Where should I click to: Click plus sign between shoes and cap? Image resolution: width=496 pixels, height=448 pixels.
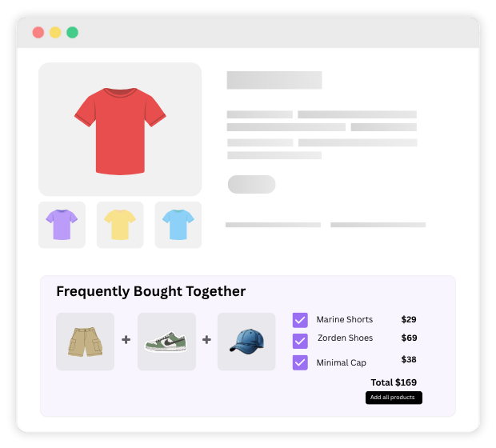click(x=206, y=340)
